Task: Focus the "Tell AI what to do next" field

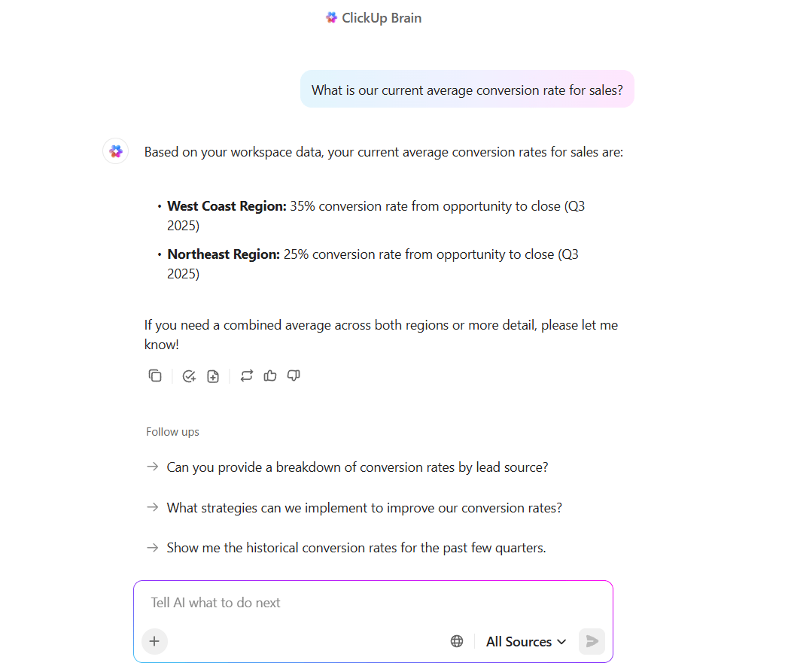Action: click(373, 603)
